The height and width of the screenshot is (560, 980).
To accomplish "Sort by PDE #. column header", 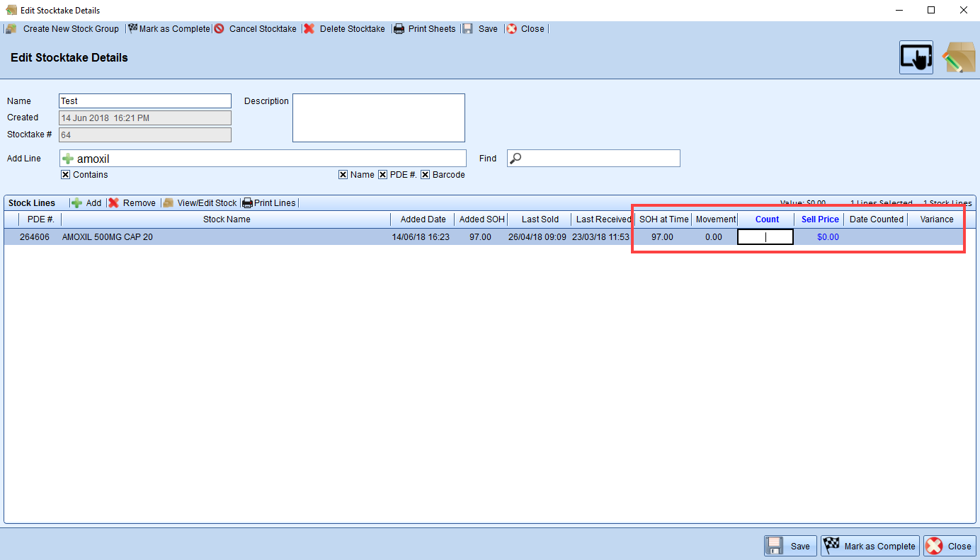I will tap(40, 219).
